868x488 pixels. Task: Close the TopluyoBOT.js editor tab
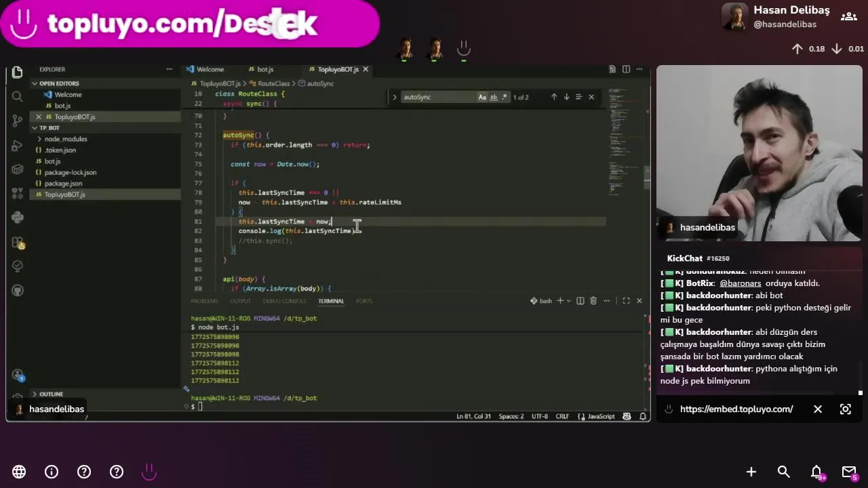point(366,69)
